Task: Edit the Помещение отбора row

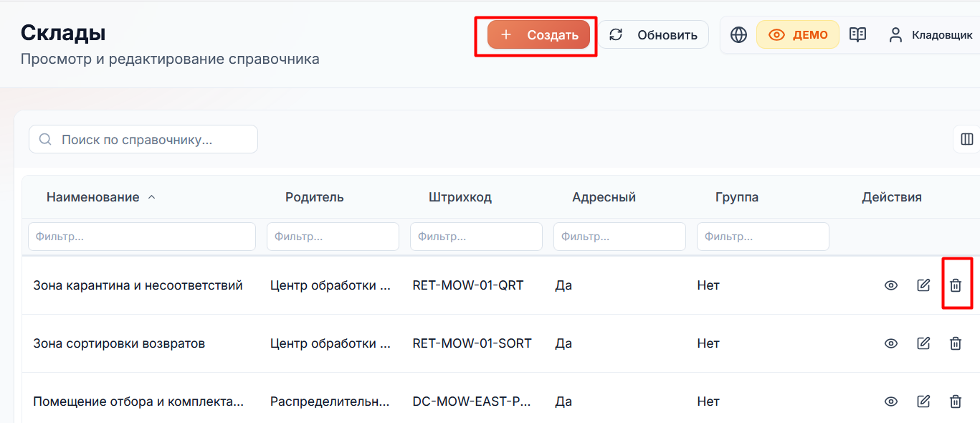Action: tap(923, 401)
